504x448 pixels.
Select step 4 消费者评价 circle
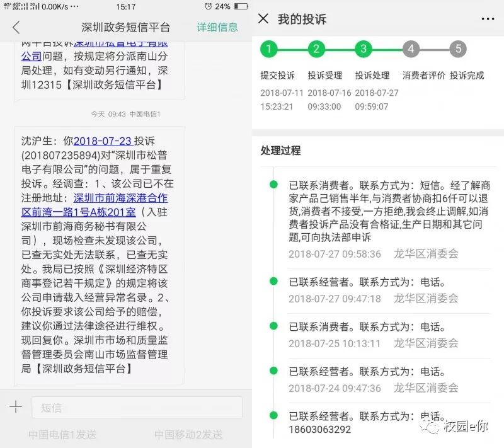point(411,49)
